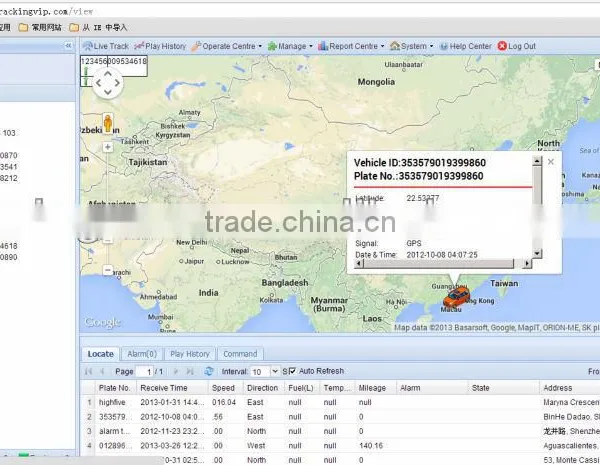Sort by Fuel(L) column header
Image resolution: width=600 pixels, height=465 pixels.
pos(301,388)
